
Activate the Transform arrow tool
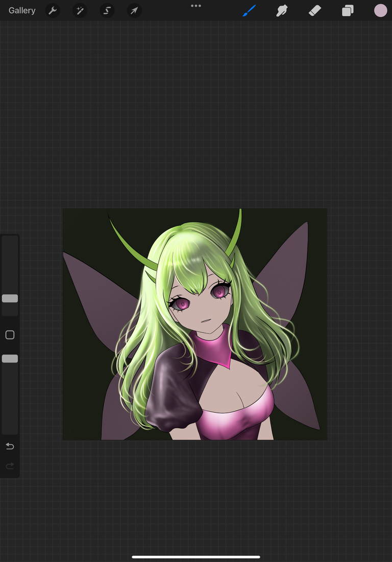[134, 10]
